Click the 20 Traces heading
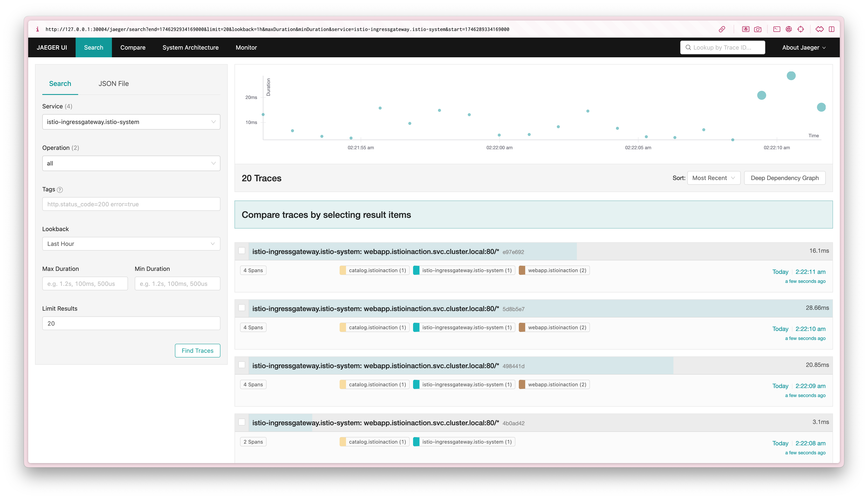 [x=261, y=178]
